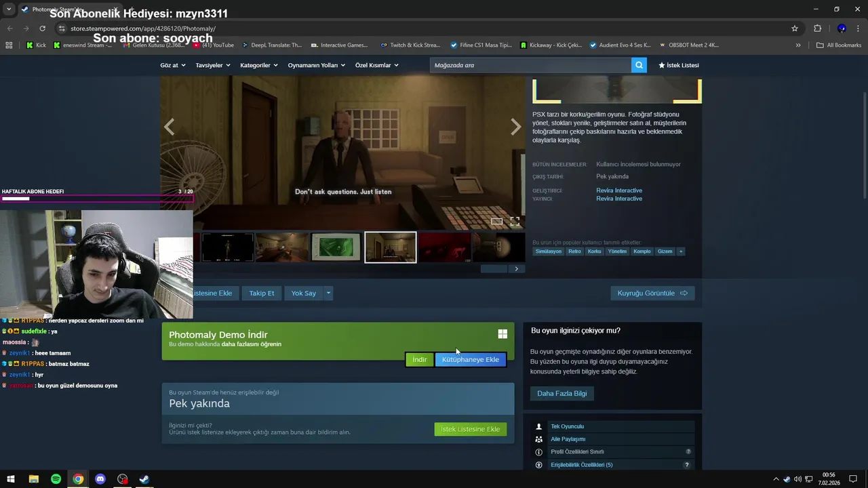Open Chrome three-dot menu
The image size is (868, 488).
coord(857,28)
